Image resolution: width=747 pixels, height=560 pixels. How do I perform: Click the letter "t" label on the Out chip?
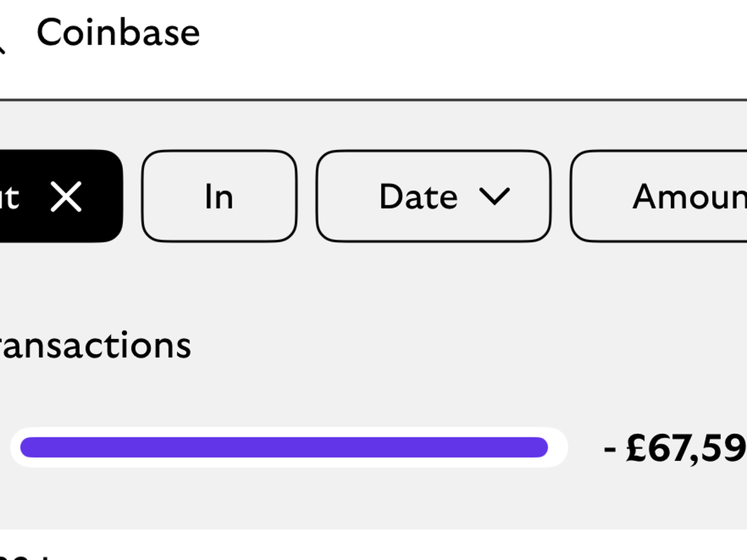tap(11, 197)
